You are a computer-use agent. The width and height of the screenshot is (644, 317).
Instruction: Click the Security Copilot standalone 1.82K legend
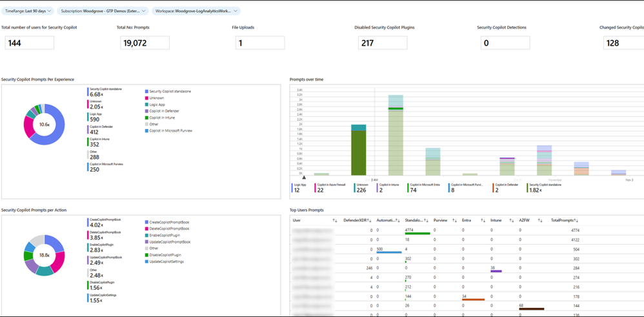click(544, 188)
